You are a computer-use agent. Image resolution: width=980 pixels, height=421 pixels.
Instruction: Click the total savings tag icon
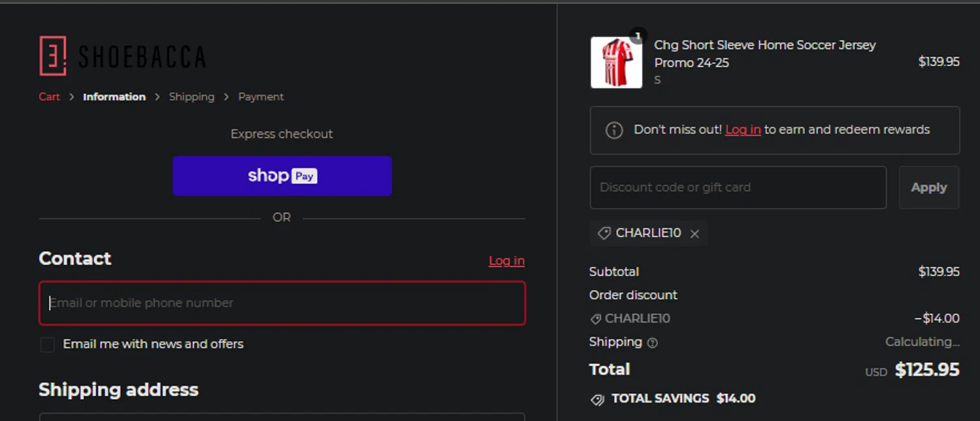pos(597,399)
